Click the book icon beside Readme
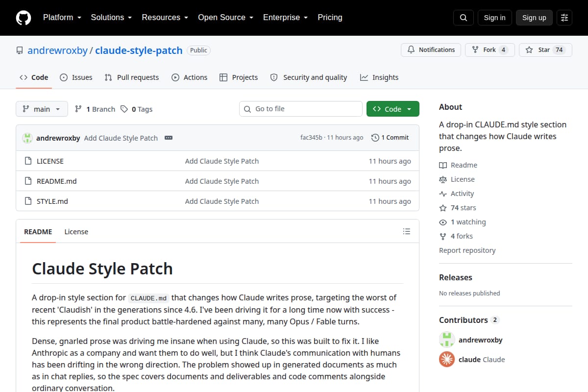 click(x=443, y=165)
